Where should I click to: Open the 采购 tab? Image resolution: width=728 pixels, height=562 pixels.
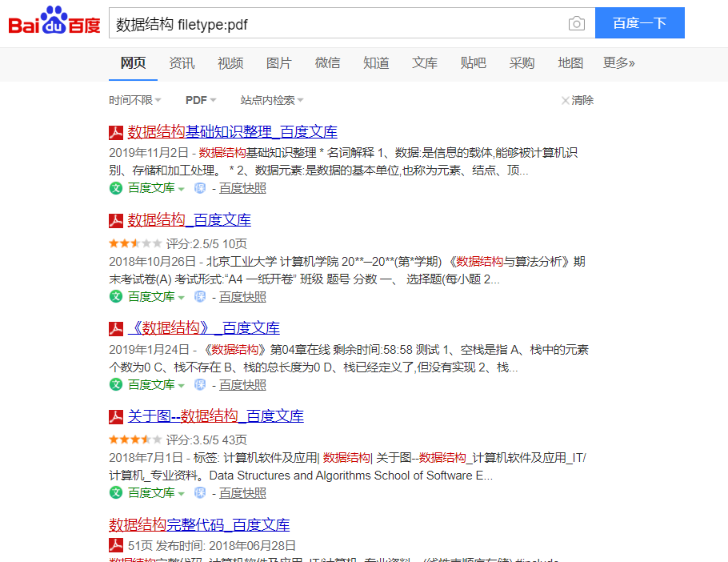[522, 63]
